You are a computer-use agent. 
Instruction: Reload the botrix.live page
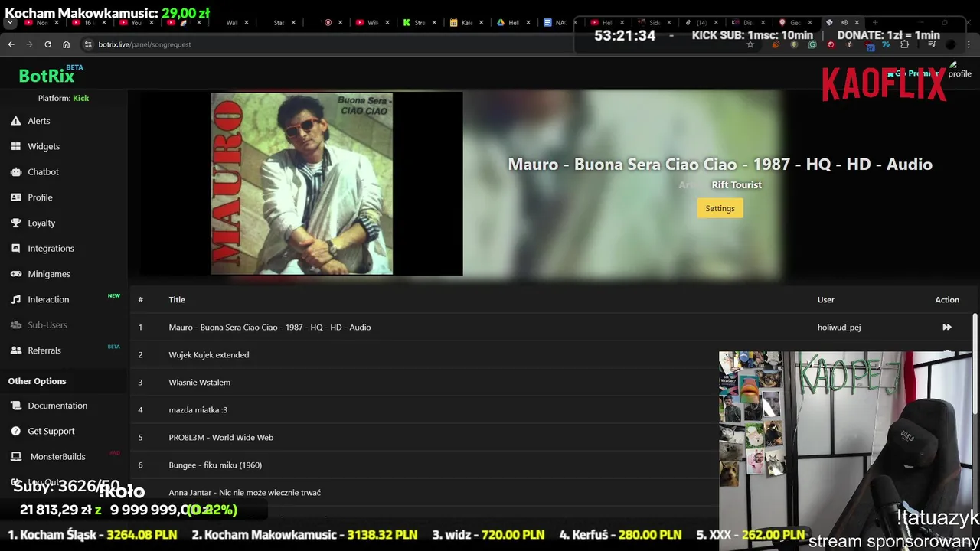click(47, 44)
